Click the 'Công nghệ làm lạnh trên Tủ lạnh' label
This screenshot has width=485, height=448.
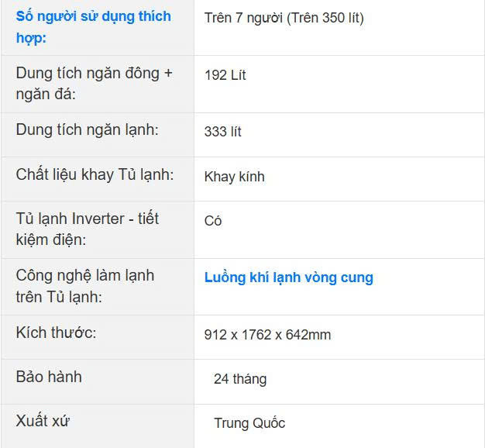84,285
